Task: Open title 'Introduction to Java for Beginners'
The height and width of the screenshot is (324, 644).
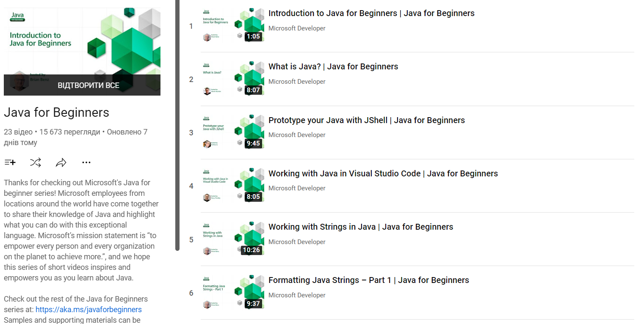Action: [371, 13]
